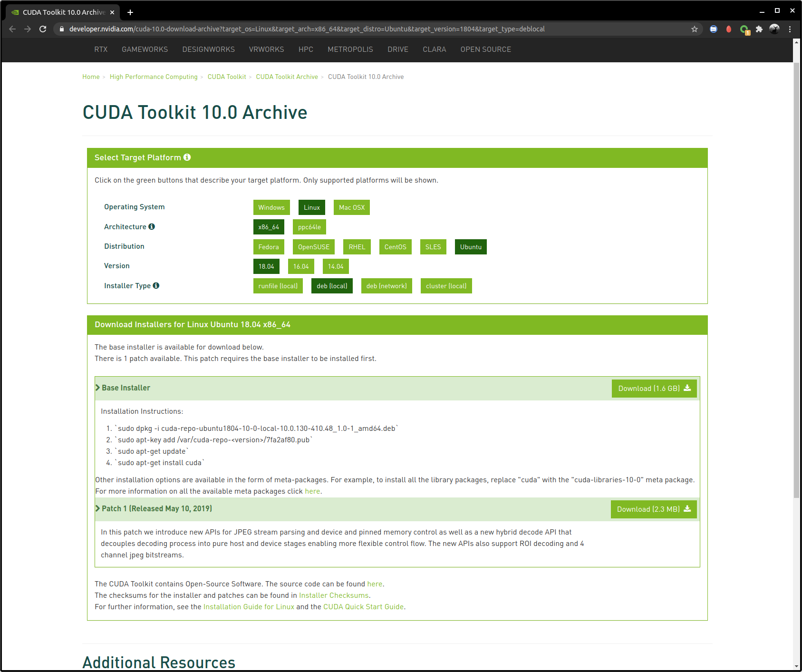Choose x86_64 architecture
The width and height of the screenshot is (802, 672).
pyautogui.click(x=269, y=227)
